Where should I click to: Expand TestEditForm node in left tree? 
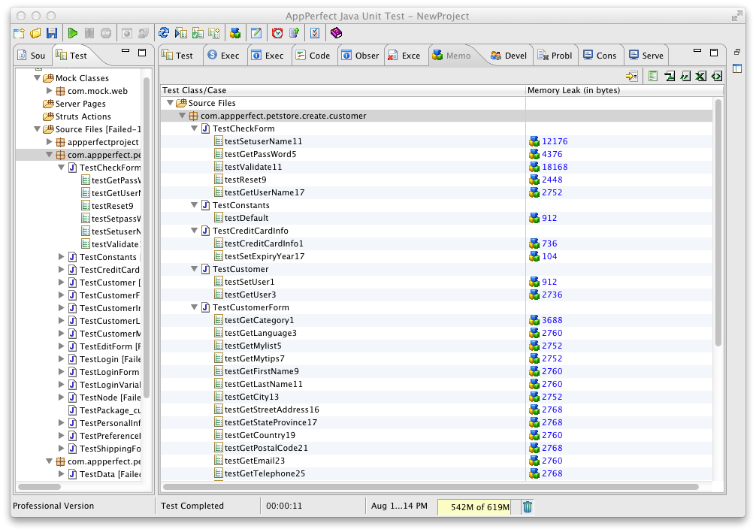point(61,346)
